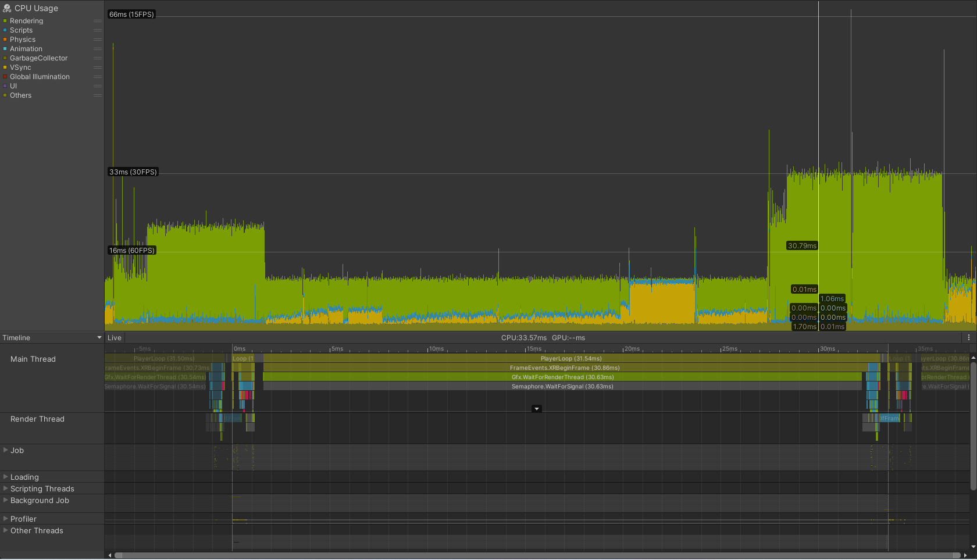
Task: Click the 33ms (30FPS) chart label
Action: point(133,172)
